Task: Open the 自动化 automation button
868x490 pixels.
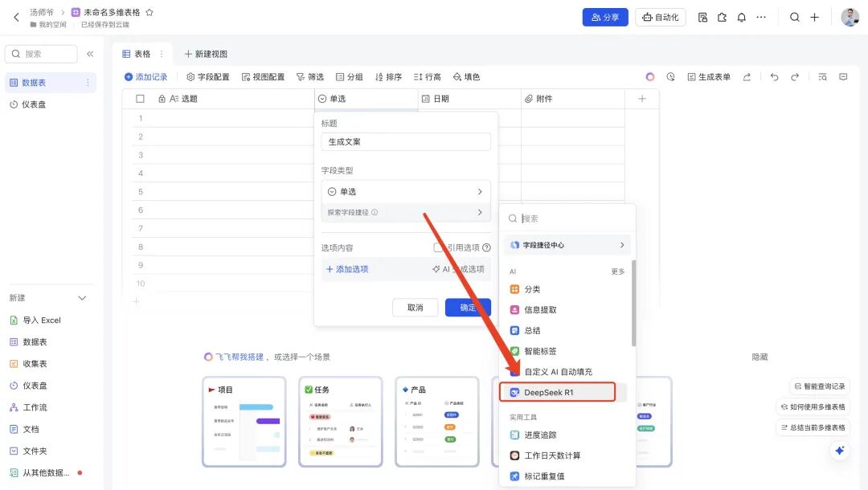Action: click(x=661, y=17)
